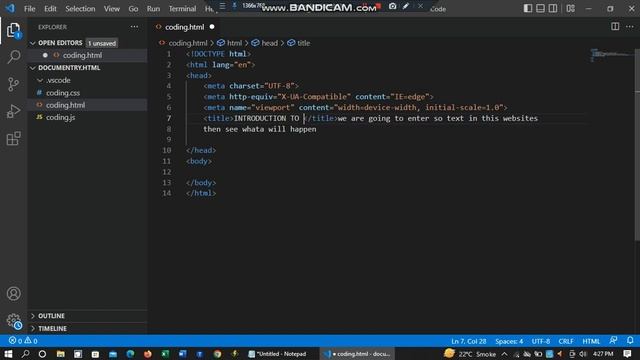The width and height of the screenshot is (640, 360).
Task: Expand the Timeline section
Action: [52, 329]
